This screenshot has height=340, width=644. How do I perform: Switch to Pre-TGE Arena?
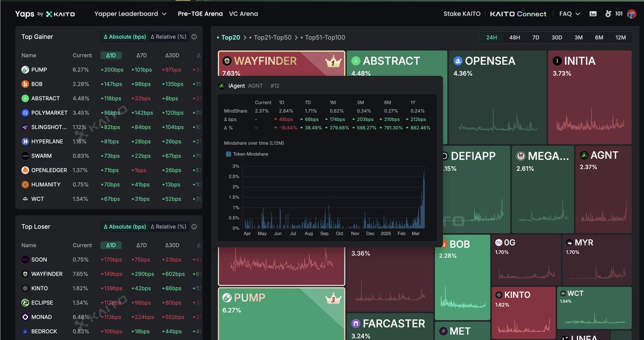point(200,14)
